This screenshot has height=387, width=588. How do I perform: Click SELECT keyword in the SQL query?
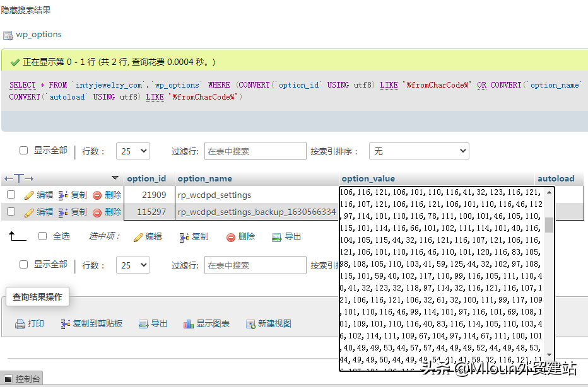23,85
